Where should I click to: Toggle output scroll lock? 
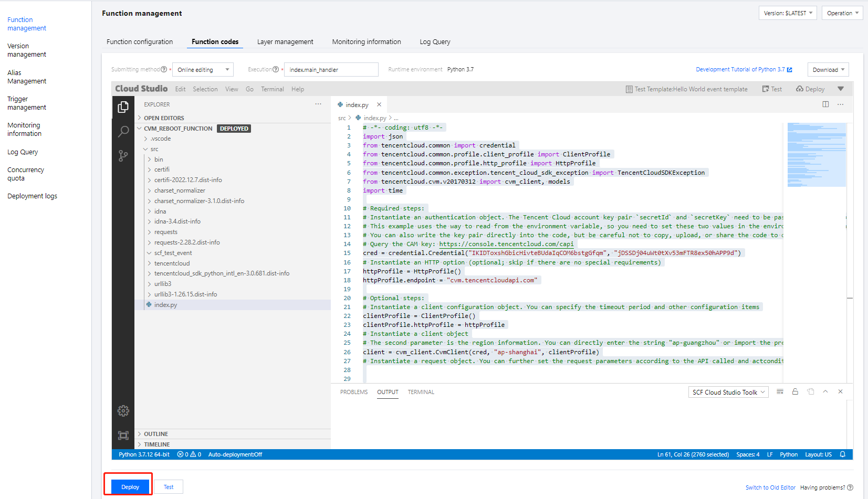[x=795, y=392]
